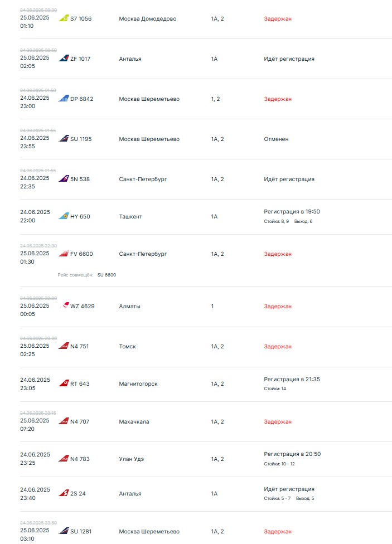This screenshot has width=392, height=544.
Task: Click the Алматы destination text
Action: point(129,306)
